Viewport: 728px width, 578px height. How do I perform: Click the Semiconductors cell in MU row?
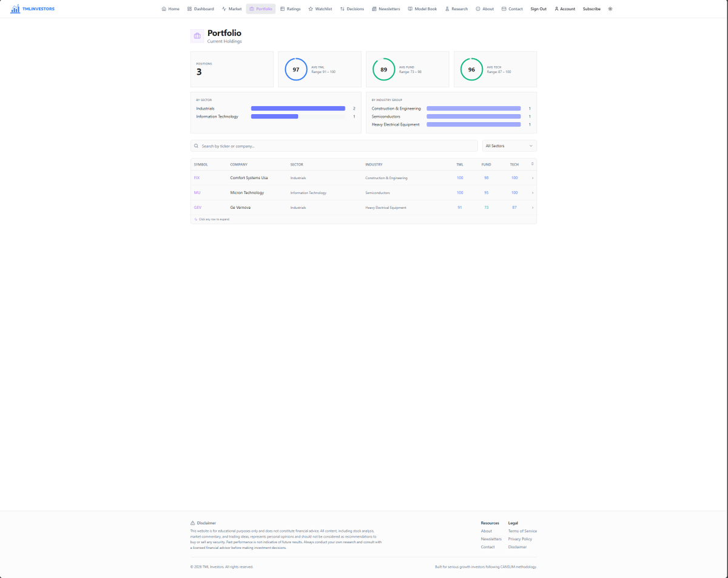(x=377, y=192)
